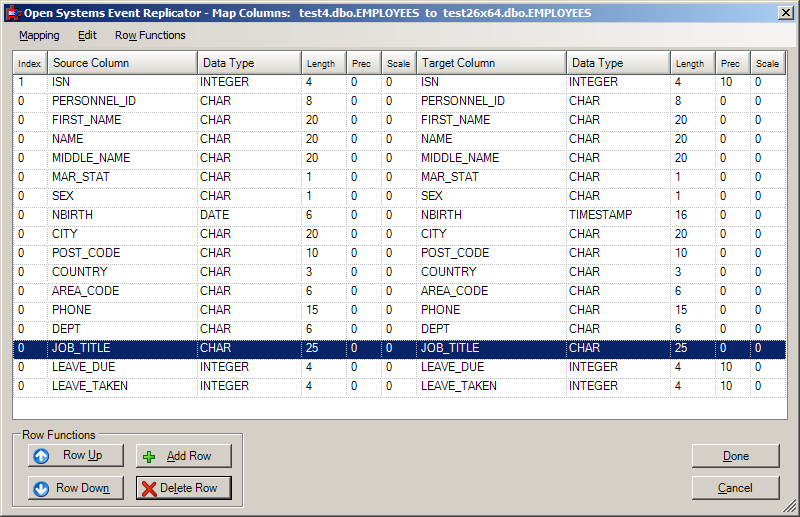
Task: Click the blue down-arrow icon on Row Down
Action: point(41,488)
